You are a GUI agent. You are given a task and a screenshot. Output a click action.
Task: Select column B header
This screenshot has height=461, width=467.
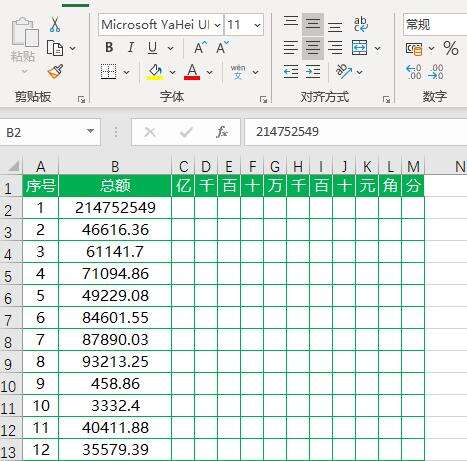tap(115, 167)
